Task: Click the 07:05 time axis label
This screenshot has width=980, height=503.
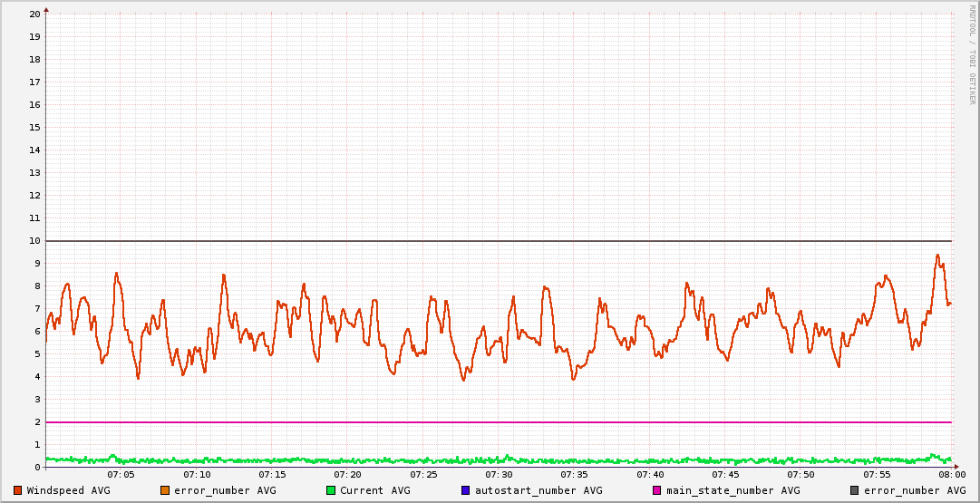Action: (x=121, y=475)
